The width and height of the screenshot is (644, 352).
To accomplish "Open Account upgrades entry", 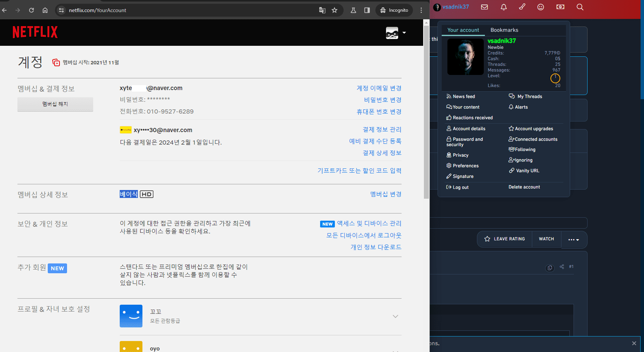I will click(x=531, y=129).
